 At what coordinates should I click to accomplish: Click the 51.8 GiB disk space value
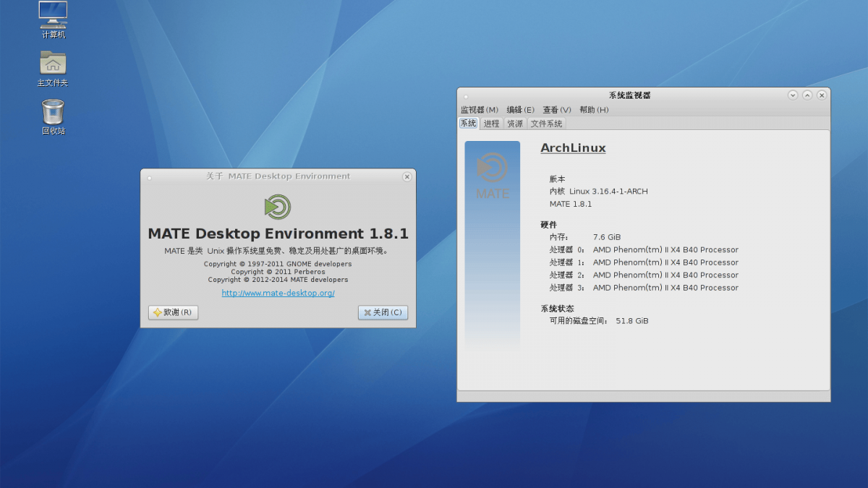(632, 321)
